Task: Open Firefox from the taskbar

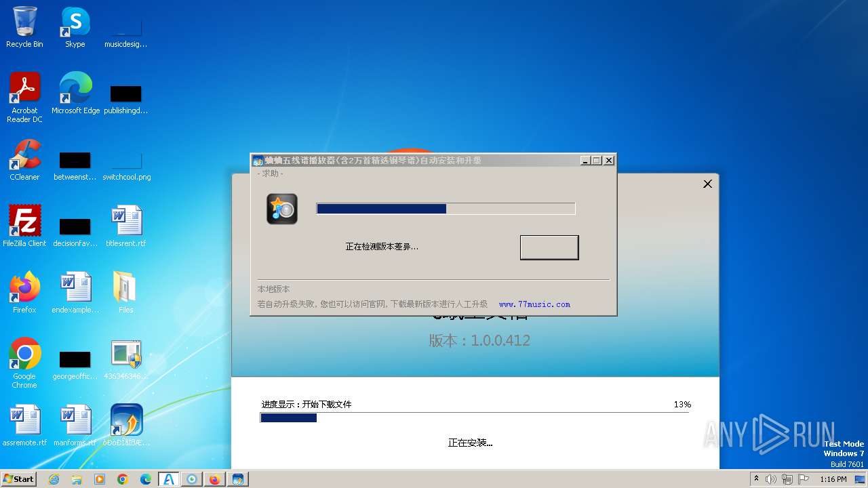Action: click(x=215, y=479)
